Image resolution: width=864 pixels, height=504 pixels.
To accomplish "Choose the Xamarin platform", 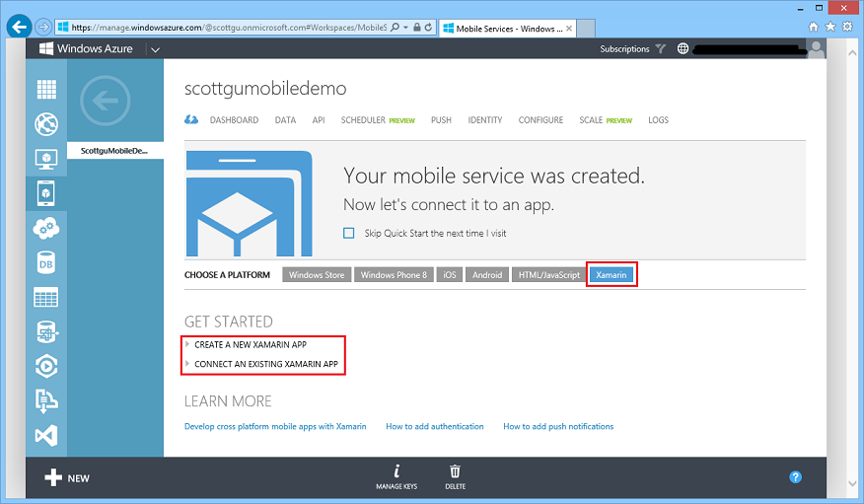I will click(612, 275).
